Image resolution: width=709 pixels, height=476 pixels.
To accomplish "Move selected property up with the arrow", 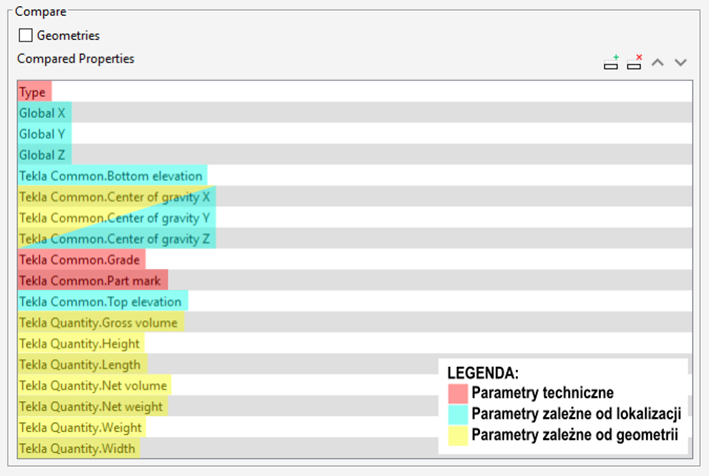I will 657,62.
